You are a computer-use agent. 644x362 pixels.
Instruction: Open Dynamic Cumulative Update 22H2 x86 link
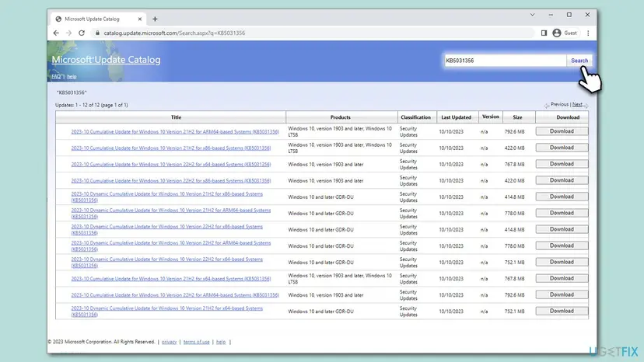(x=166, y=230)
